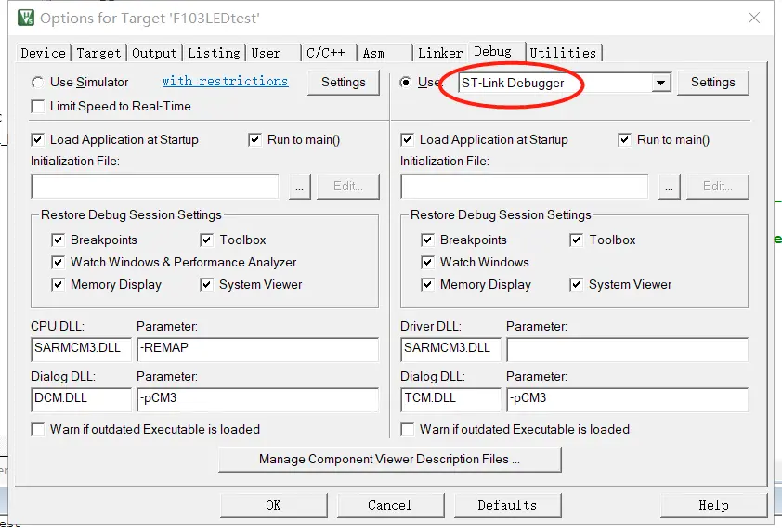Go to the Output tab
The width and height of the screenshot is (782, 532).
tap(154, 53)
